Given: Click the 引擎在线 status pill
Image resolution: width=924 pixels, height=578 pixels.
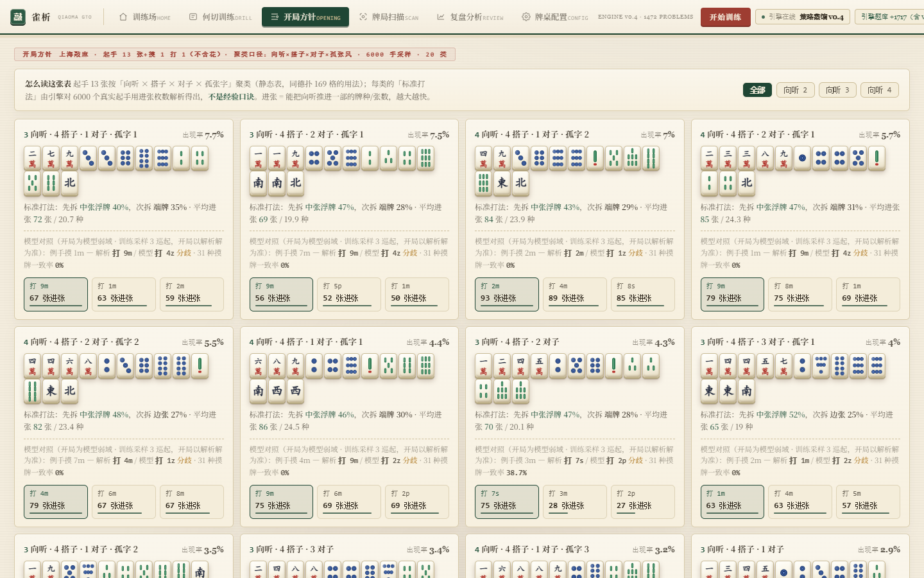Looking at the screenshot, I should point(803,17).
